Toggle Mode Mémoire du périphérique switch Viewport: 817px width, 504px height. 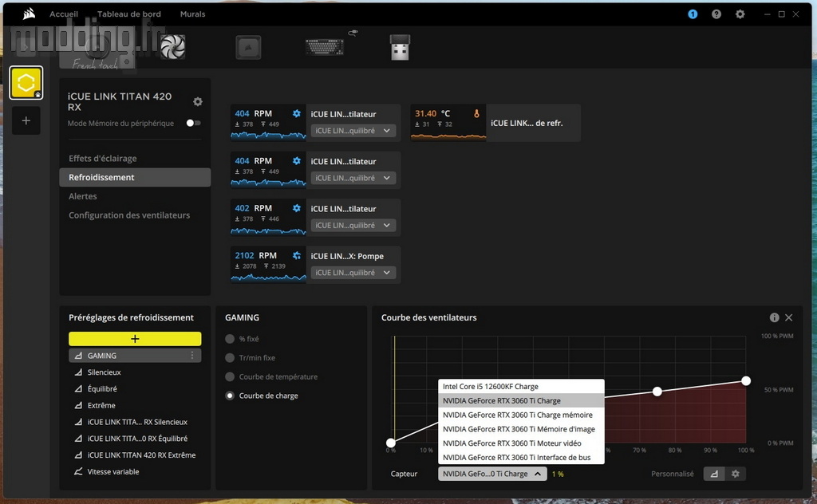click(x=193, y=123)
